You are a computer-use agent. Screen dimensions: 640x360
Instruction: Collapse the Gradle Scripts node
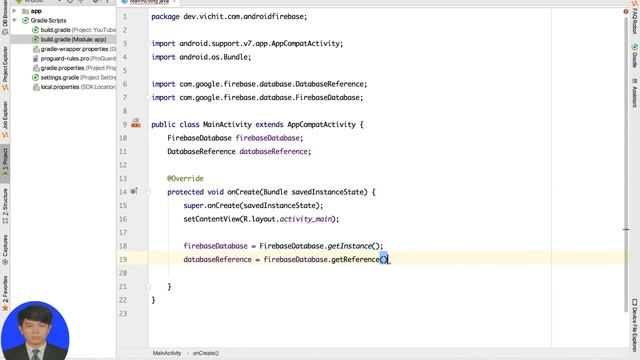coord(15,20)
